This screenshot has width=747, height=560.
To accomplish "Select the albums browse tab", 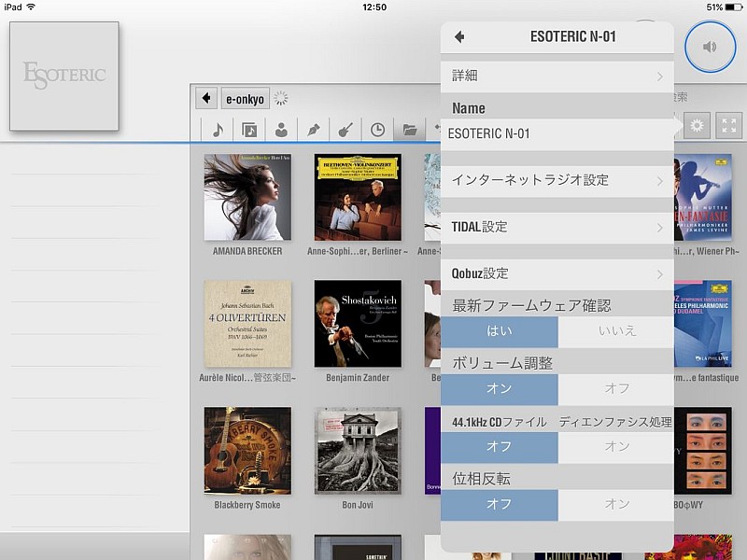I will click(249, 130).
